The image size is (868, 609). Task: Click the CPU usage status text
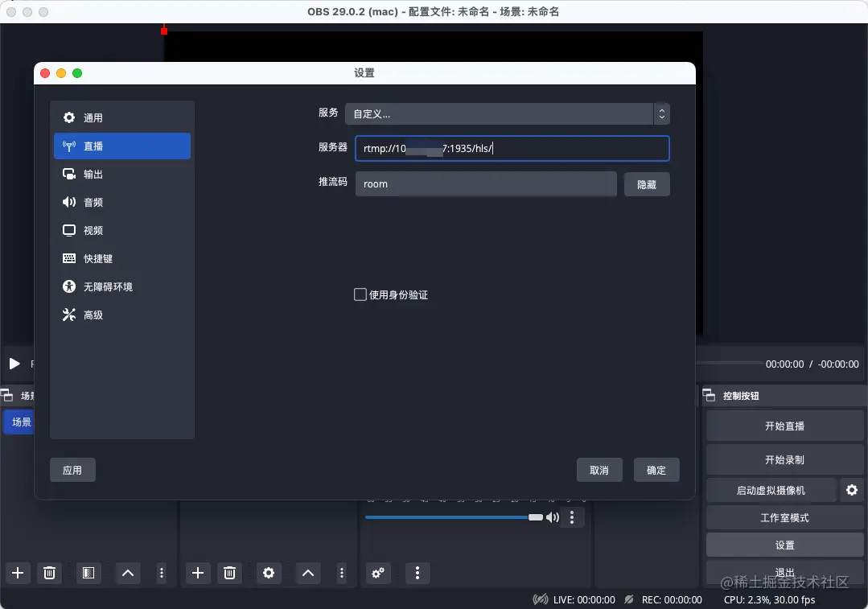click(770, 599)
